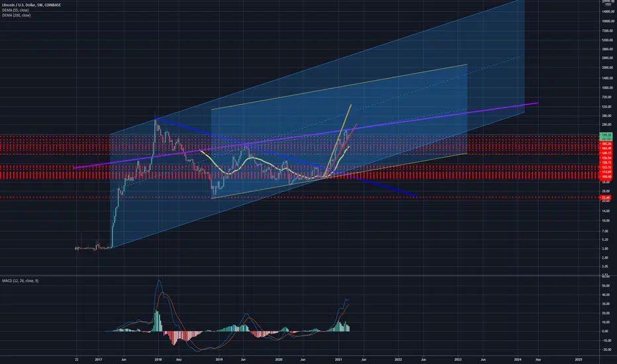Select the red 100.50 price level label

(606, 177)
